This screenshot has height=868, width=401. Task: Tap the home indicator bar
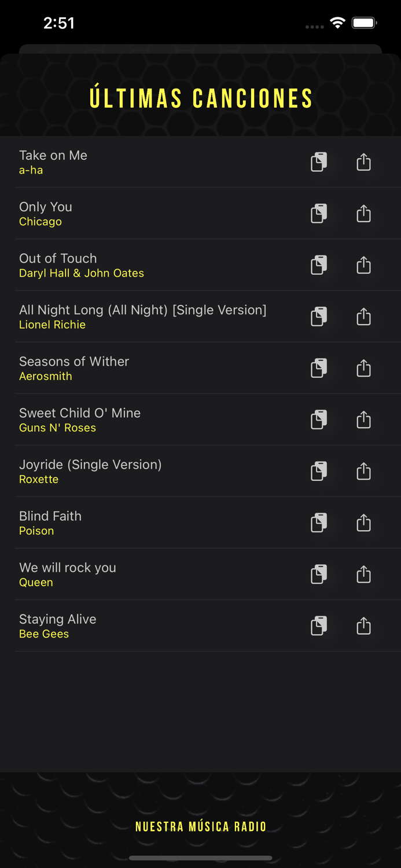click(x=201, y=858)
